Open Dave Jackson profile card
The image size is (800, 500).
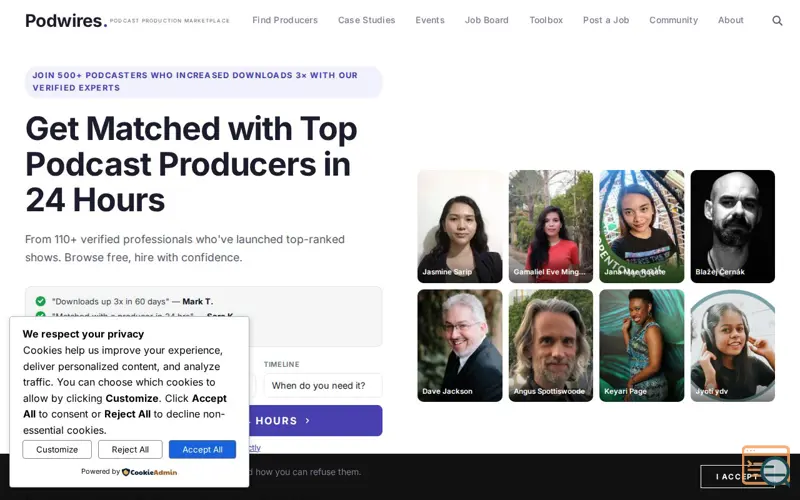click(x=460, y=345)
